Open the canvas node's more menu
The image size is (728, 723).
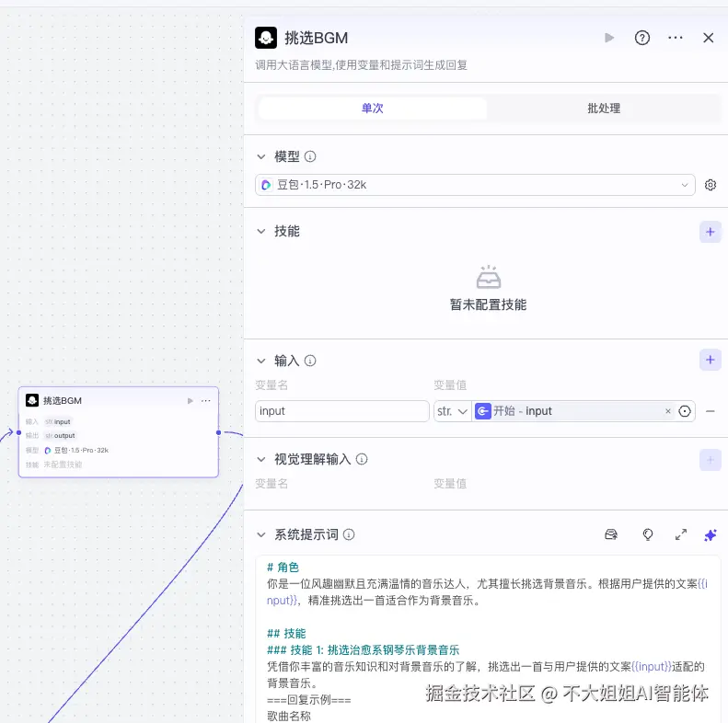click(x=205, y=401)
